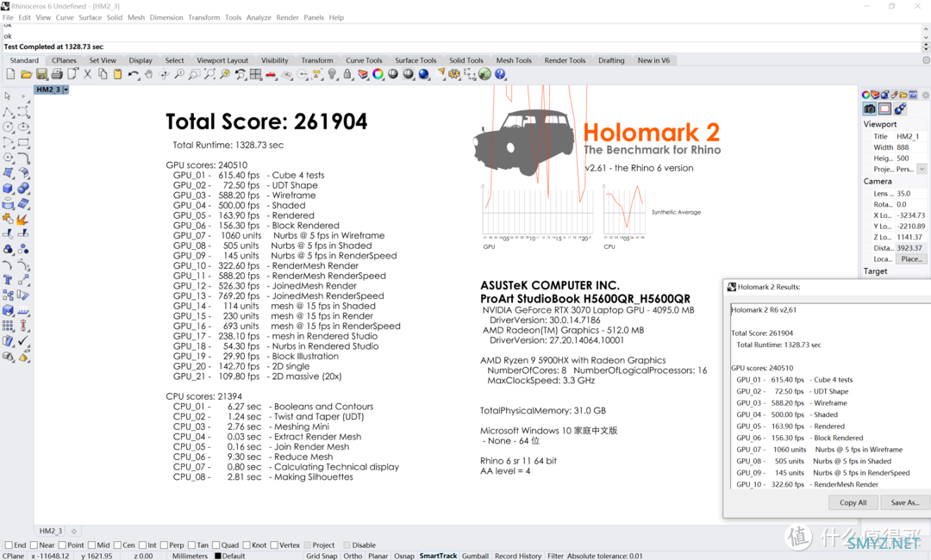Switch to the Mesh Tools tab
931x560 pixels.
point(514,60)
